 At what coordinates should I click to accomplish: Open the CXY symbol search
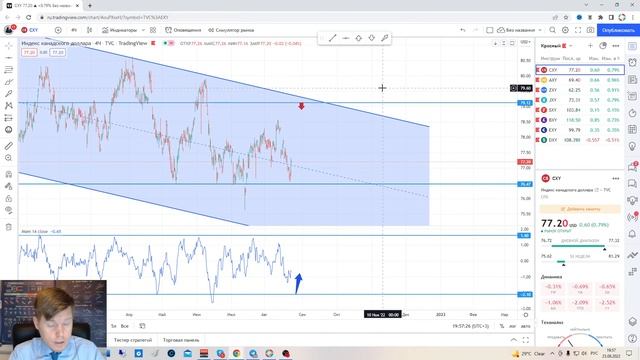pyautogui.click(x=30, y=30)
